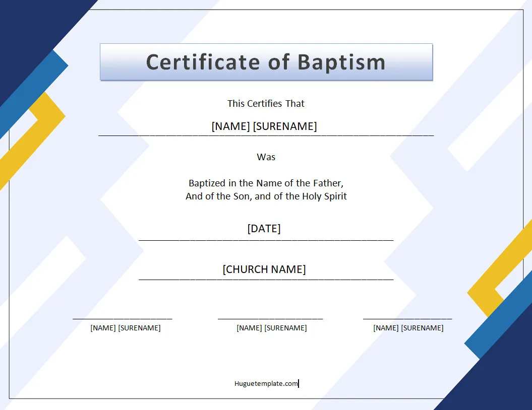Click the line under the recipient name

tap(266, 135)
